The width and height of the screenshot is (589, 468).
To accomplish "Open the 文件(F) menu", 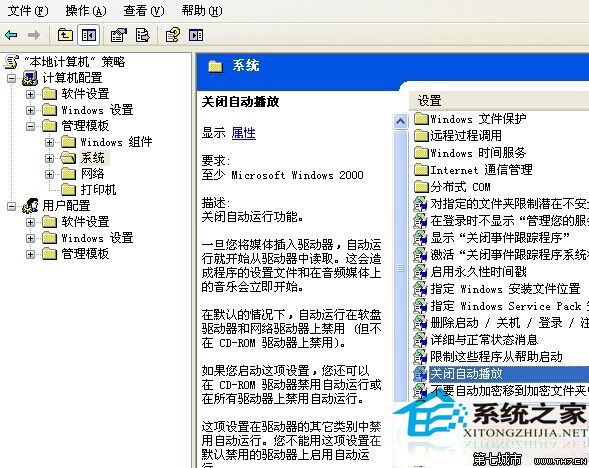I will (x=28, y=11).
